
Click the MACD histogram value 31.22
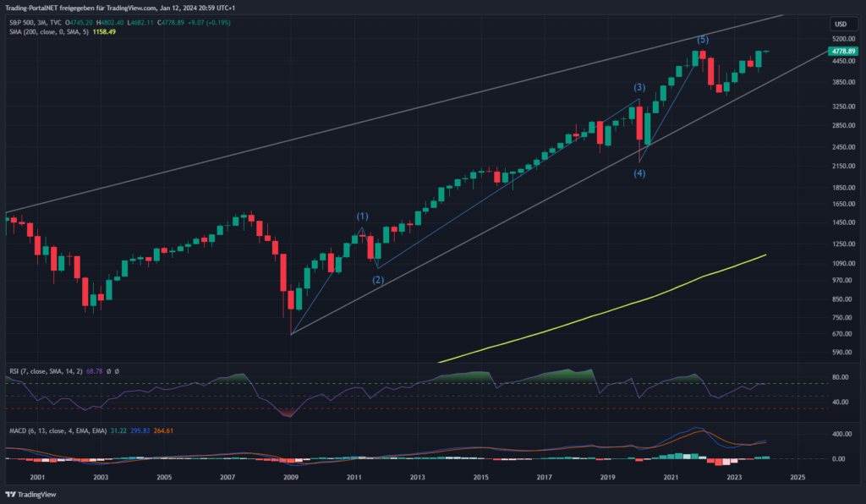[x=118, y=430]
